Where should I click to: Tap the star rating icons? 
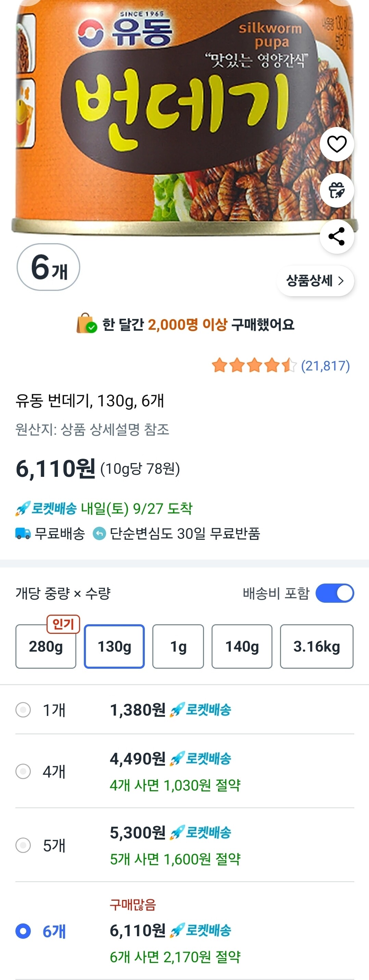click(x=254, y=366)
